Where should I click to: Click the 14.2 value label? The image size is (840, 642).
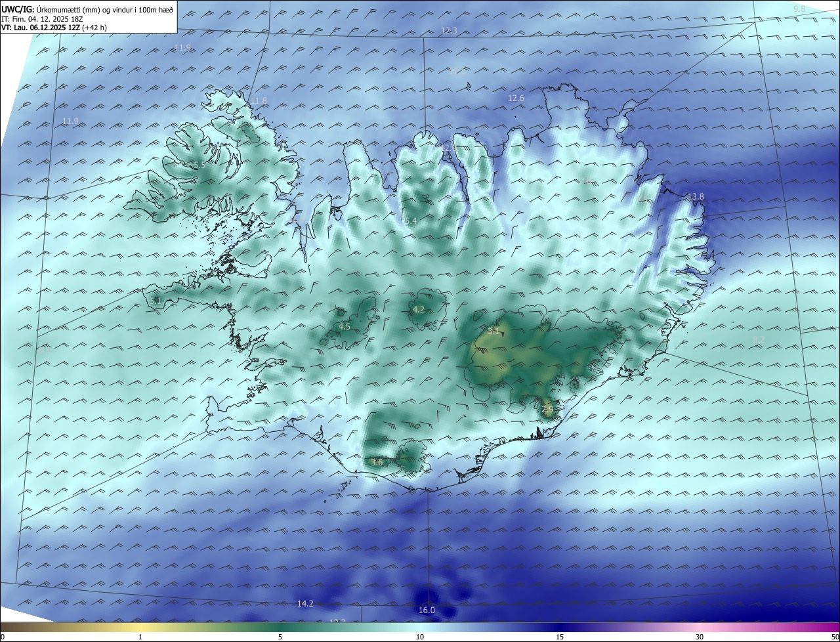(305, 603)
